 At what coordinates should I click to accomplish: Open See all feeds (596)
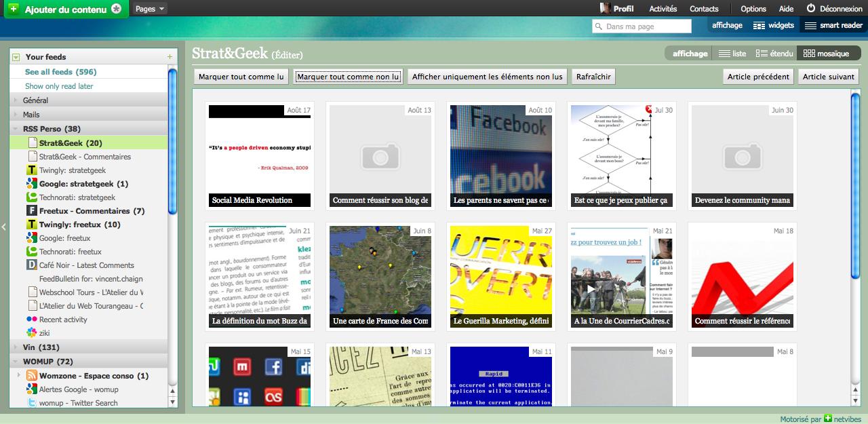coord(61,72)
